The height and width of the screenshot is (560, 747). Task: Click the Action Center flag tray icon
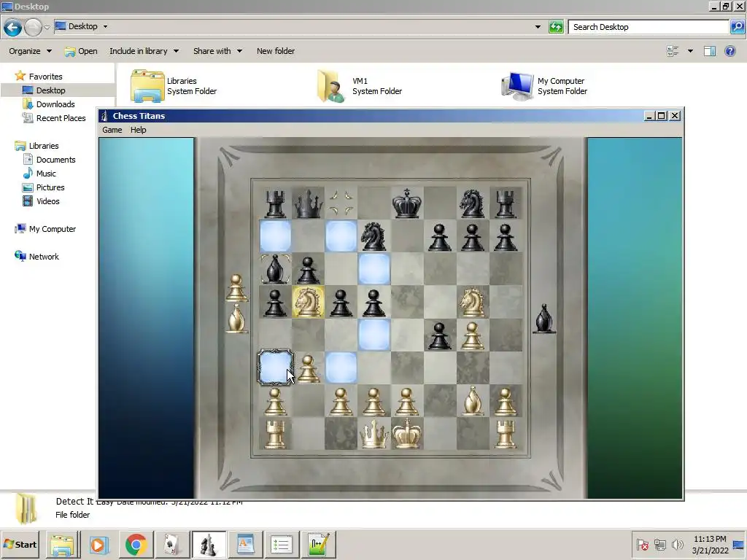643,544
